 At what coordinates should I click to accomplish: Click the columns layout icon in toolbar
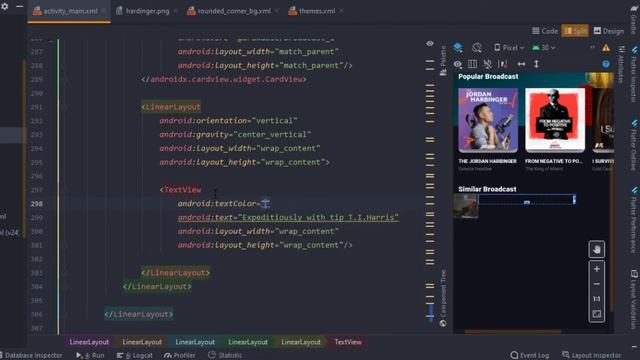tap(472, 64)
